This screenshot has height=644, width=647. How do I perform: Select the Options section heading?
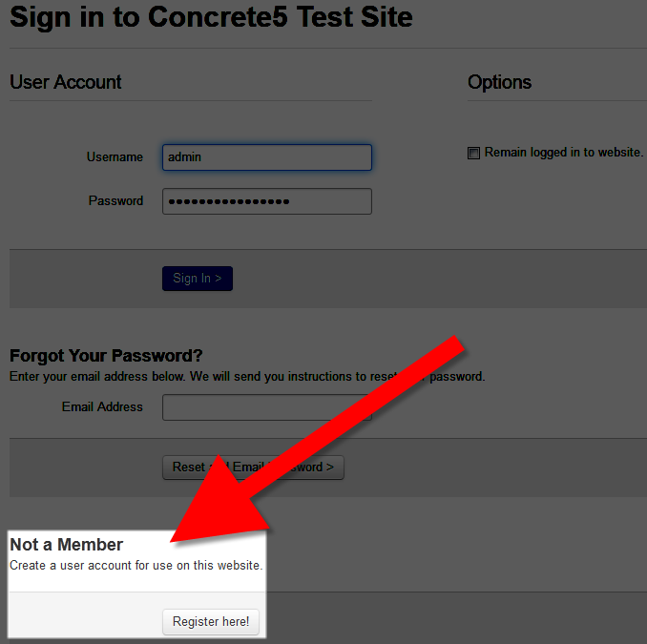tap(499, 82)
